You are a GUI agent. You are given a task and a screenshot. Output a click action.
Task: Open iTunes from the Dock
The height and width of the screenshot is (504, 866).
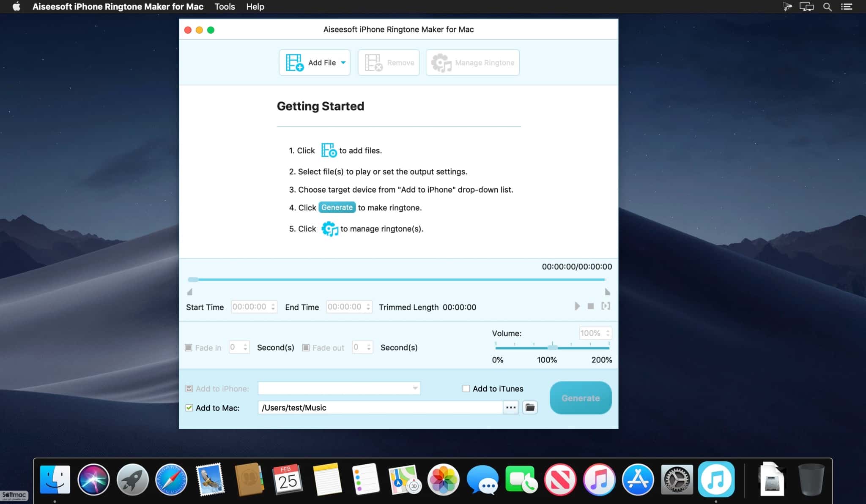[599, 479]
